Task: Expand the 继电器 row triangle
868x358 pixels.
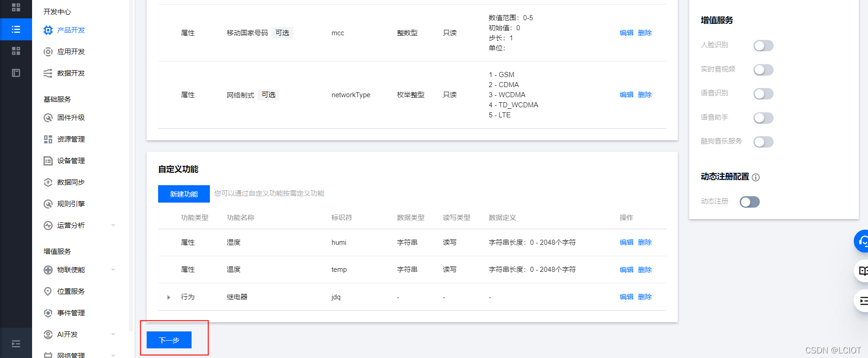Action: click(x=169, y=297)
